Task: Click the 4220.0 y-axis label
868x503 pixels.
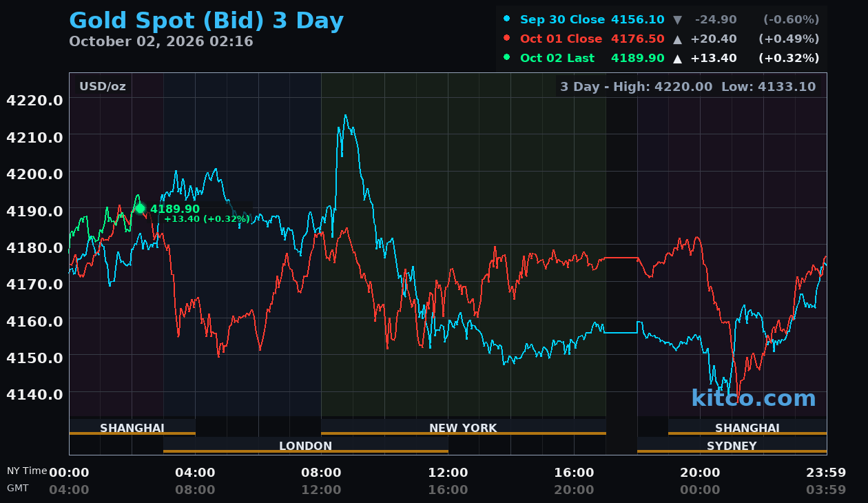Action: (x=34, y=100)
